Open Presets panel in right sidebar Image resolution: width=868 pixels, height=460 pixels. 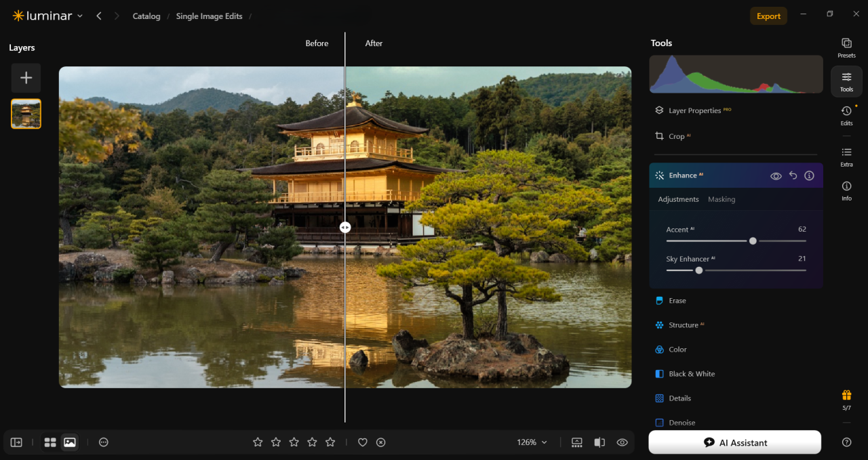846,47
